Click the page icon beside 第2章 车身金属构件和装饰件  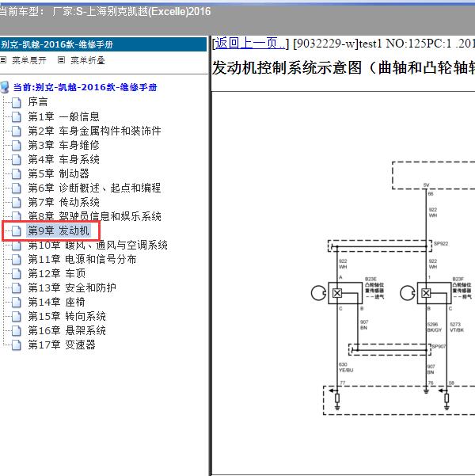pyautogui.click(x=17, y=131)
